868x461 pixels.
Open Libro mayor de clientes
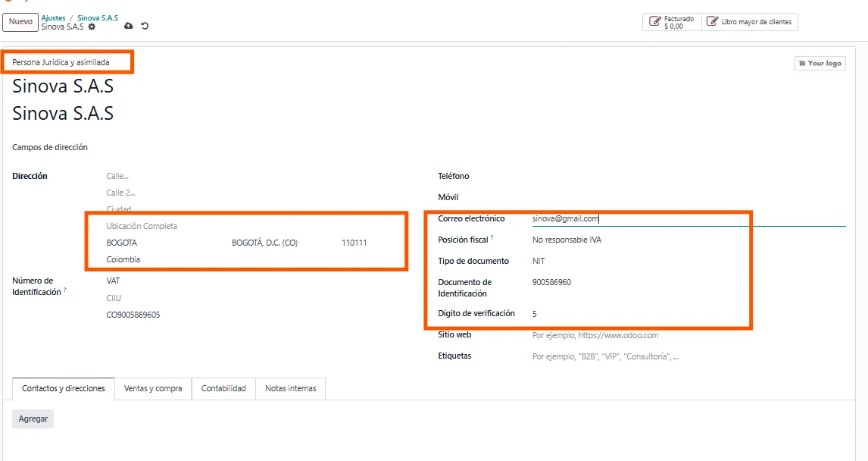tap(750, 22)
